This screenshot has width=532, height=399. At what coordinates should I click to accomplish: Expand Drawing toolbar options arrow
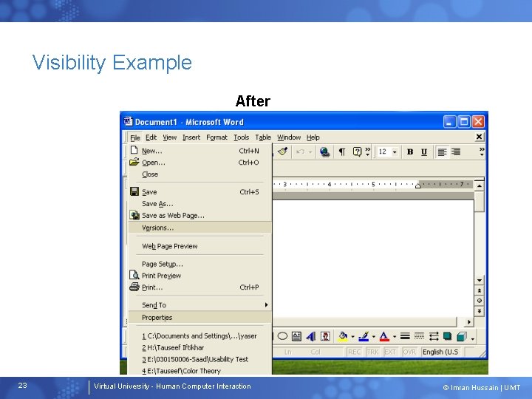[x=473, y=338]
